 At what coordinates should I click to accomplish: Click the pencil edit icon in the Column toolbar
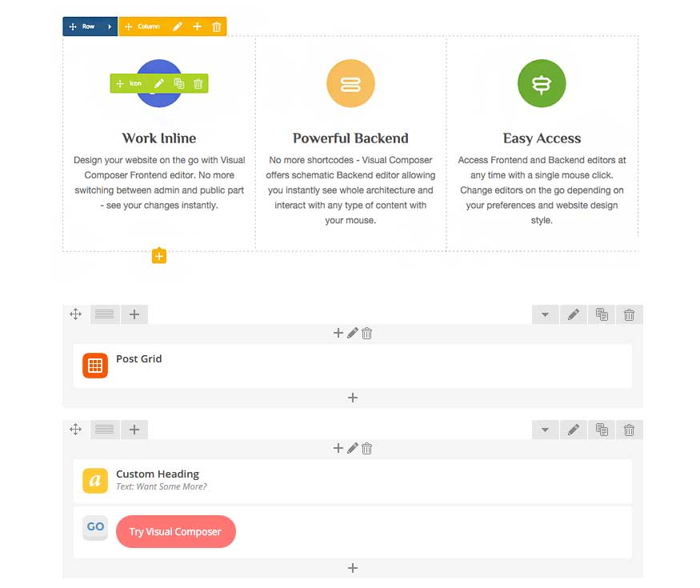[178, 26]
